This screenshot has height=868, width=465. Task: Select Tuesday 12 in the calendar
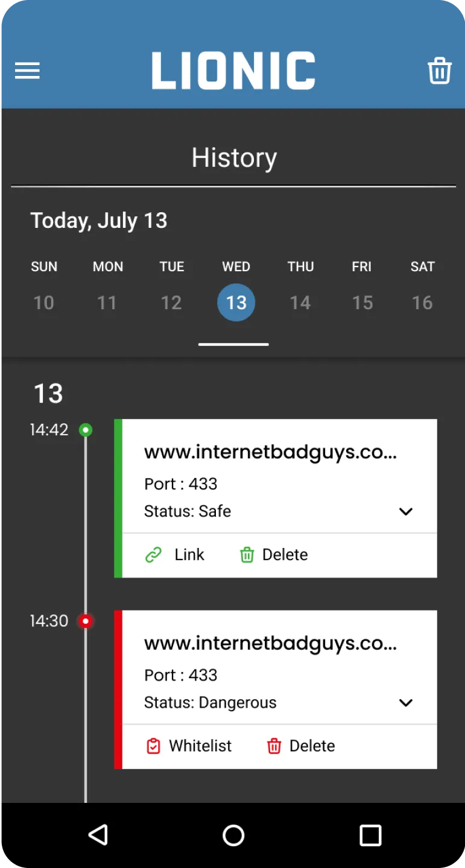171,302
